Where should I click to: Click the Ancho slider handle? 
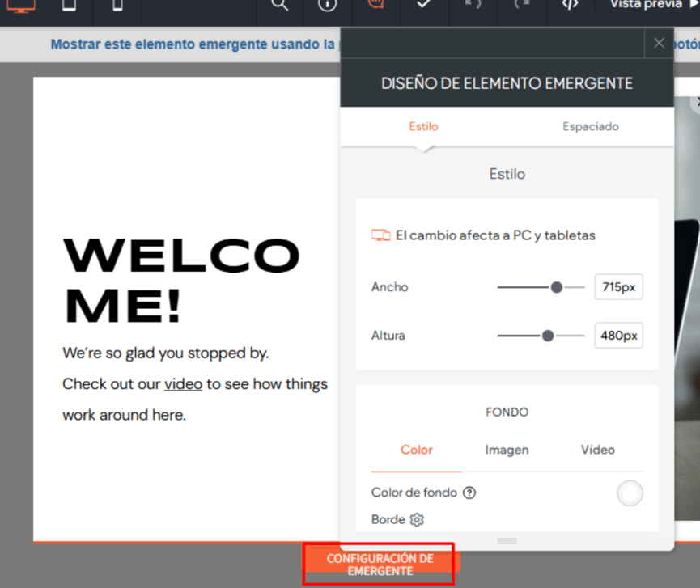tap(557, 287)
